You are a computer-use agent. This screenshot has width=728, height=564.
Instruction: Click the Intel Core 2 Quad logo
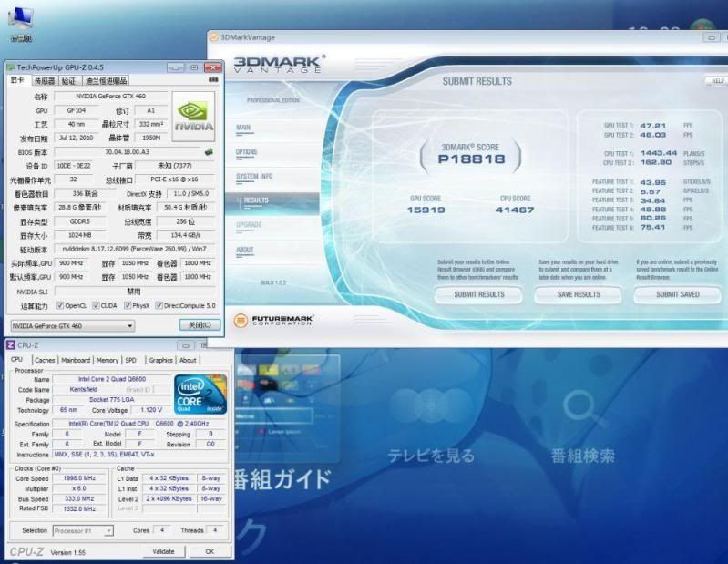pos(201,395)
